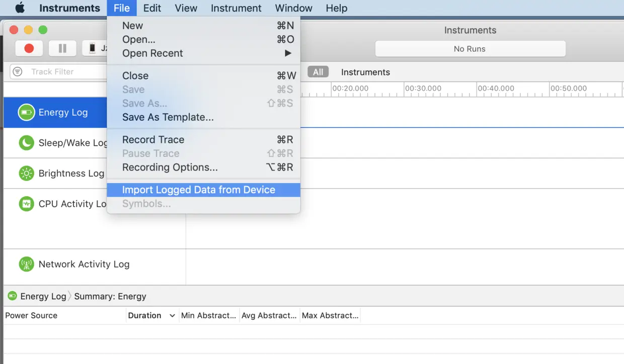The width and height of the screenshot is (624, 364).
Task: Expand the Open Recent submenu
Action: 203,53
